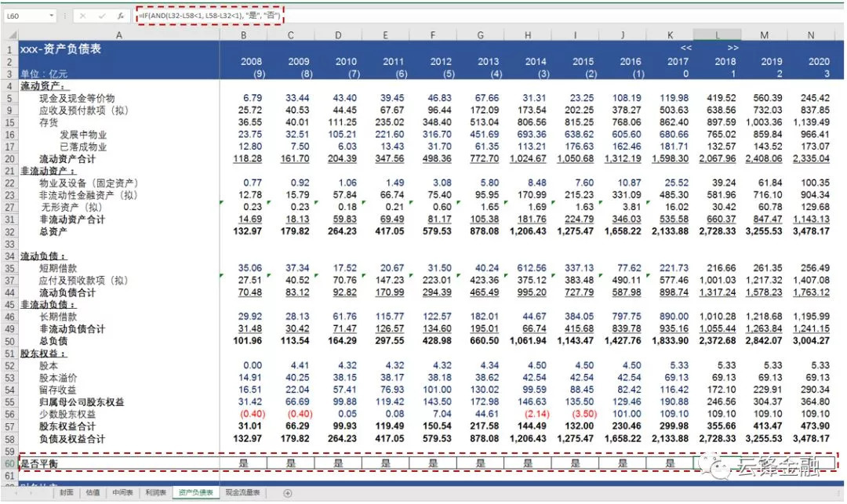Select column L header

[717, 34]
